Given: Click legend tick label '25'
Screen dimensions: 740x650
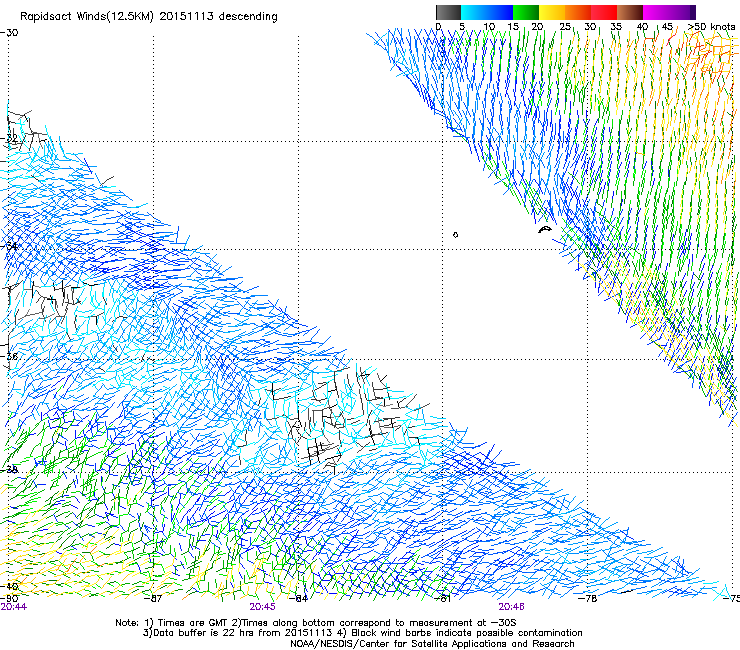Looking at the screenshot, I should 565,27.
